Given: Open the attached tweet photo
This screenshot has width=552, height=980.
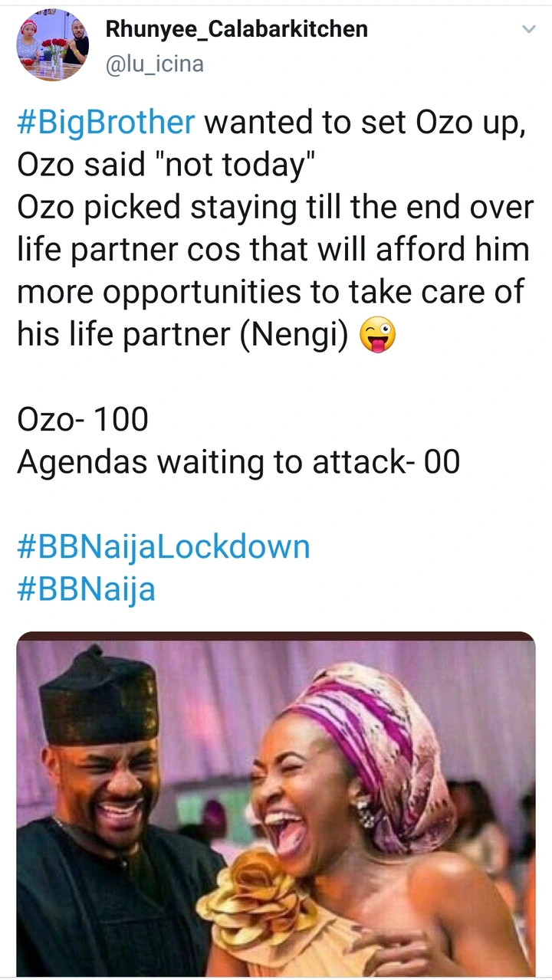Looking at the screenshot, I should 276,805.
